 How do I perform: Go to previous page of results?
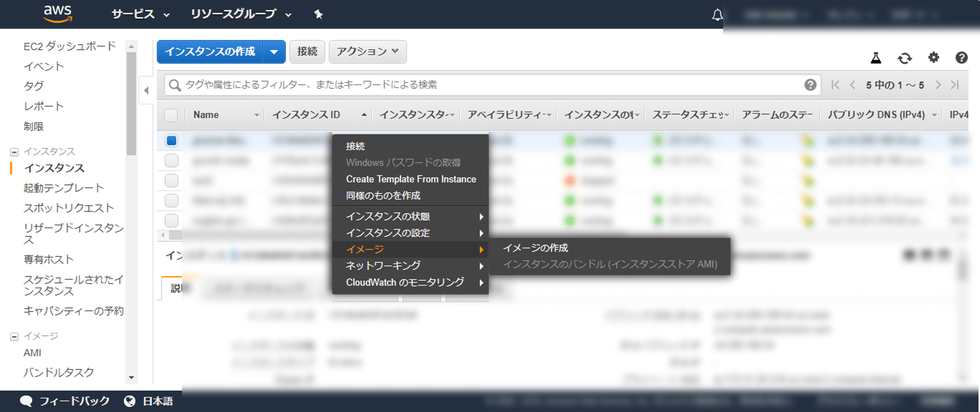coord(852,85)
